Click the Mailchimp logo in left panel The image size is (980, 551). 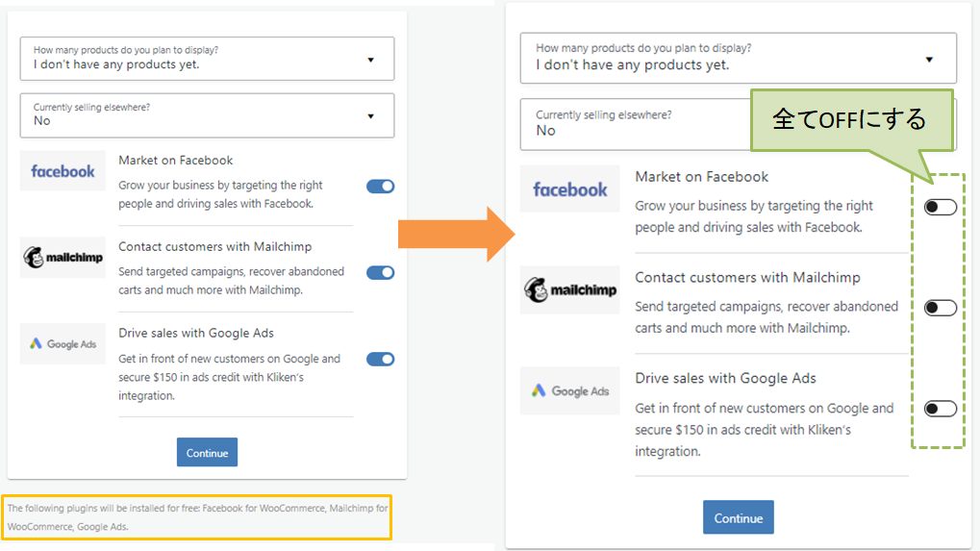[63, 257]
